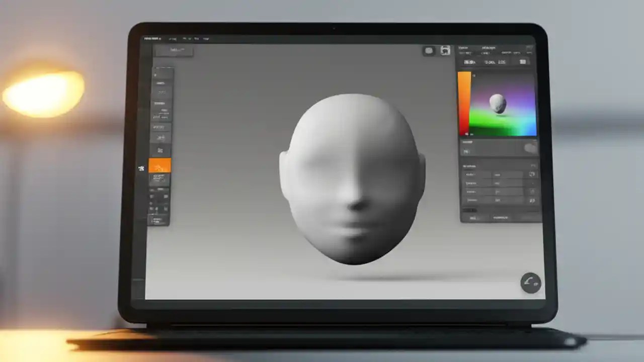Image resolution: width=644 pixels, height=362 pixels.
Task: Pick a hue from the orange gradient strip
Action: click(463, 101)
